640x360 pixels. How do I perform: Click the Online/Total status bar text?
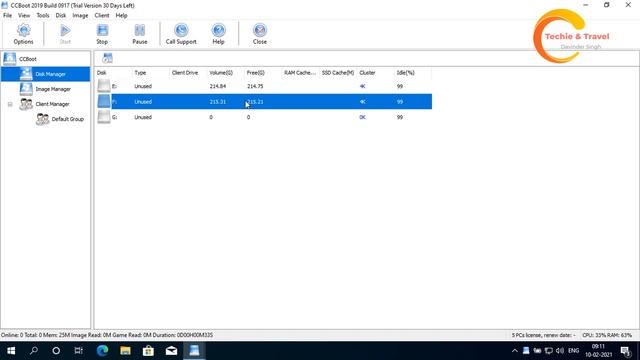107,335
